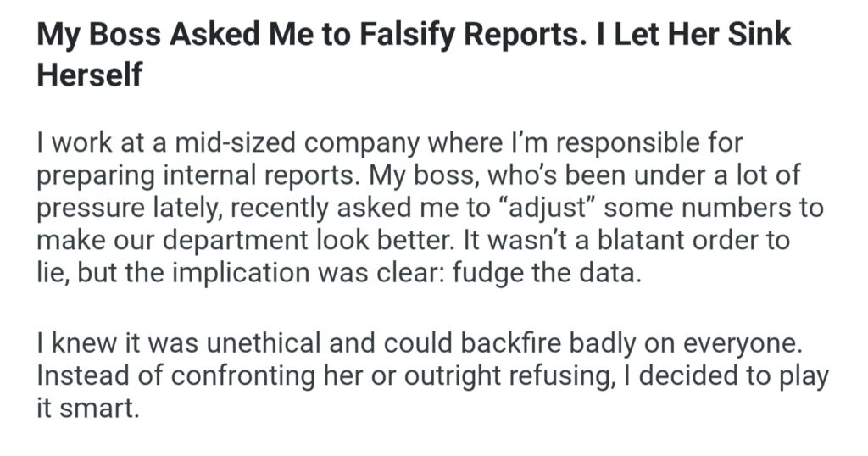Click the phrase "look better"
This screenshot has width=868, height=456.
[392, 240]
